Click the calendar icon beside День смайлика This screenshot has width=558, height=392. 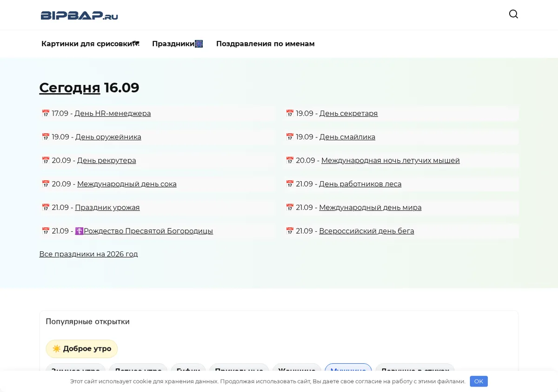pyautogui.click(x=290, y=137)
